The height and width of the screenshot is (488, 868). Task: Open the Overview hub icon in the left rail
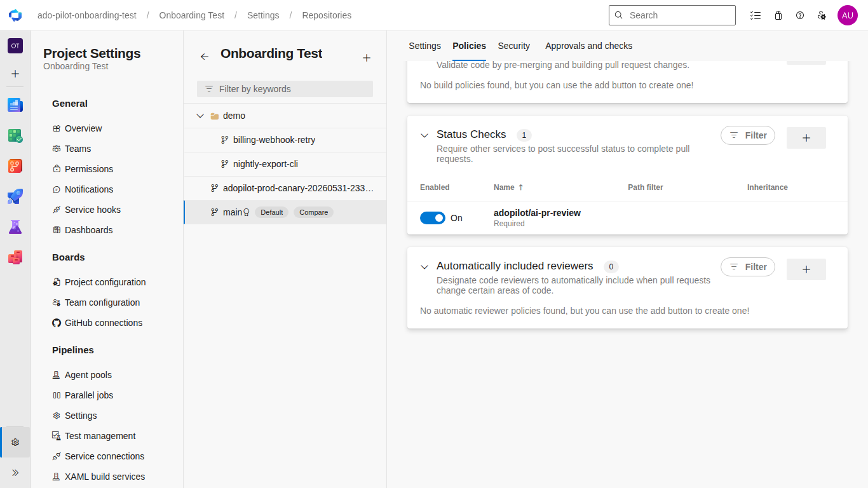(15, 105)
